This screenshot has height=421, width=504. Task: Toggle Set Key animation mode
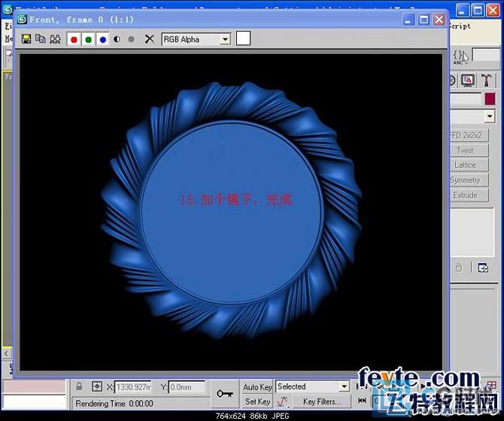click(x=257, y=401)
